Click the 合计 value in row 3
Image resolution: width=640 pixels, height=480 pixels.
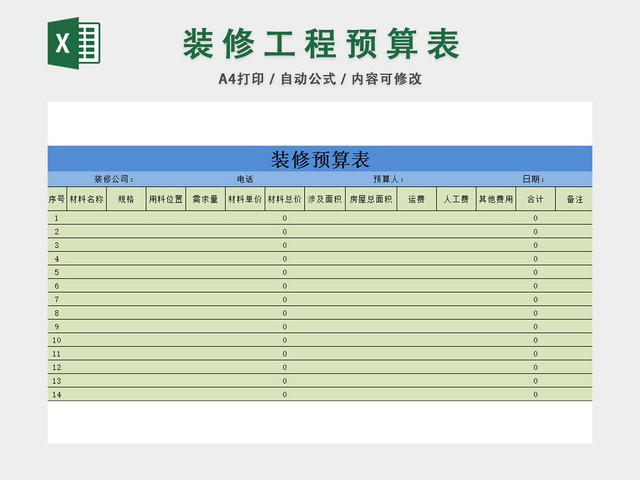click(535, 245)
